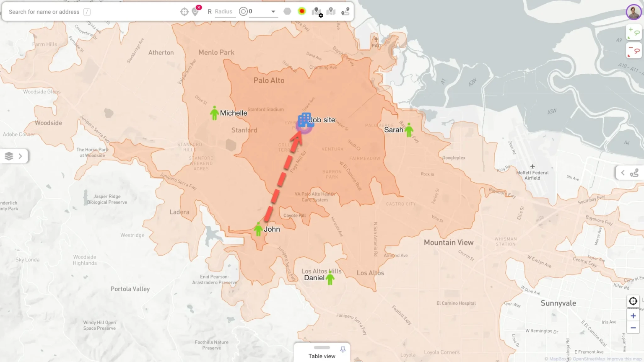Screen dimensions: 644x362
Task: Clear all markers with the pin-X icon
Action: (x=195, y=11)
